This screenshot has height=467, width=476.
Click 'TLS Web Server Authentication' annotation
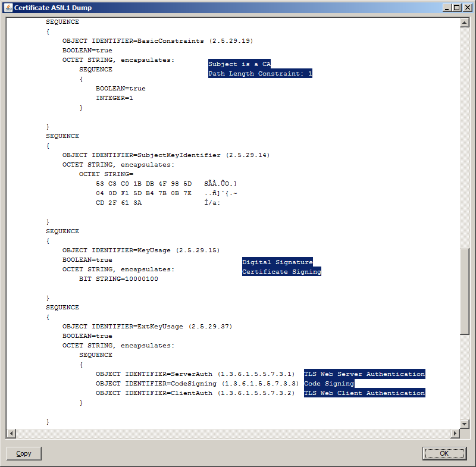(364, 374)
